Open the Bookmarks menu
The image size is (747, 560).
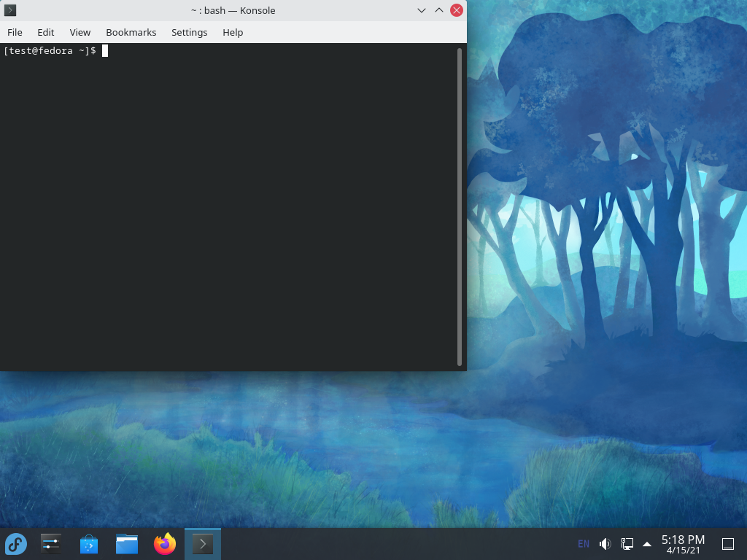click(x=131, y=32)
